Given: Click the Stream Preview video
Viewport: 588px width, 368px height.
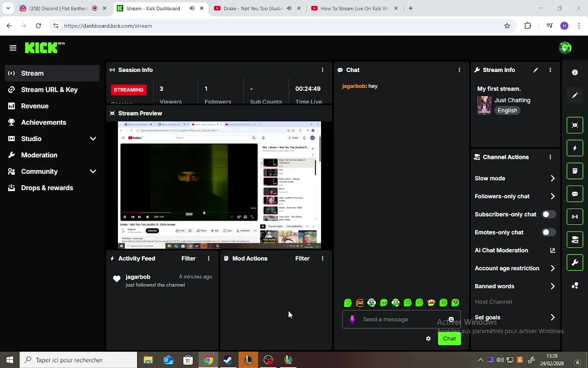Looking at the screenshot, I should 219,185.
